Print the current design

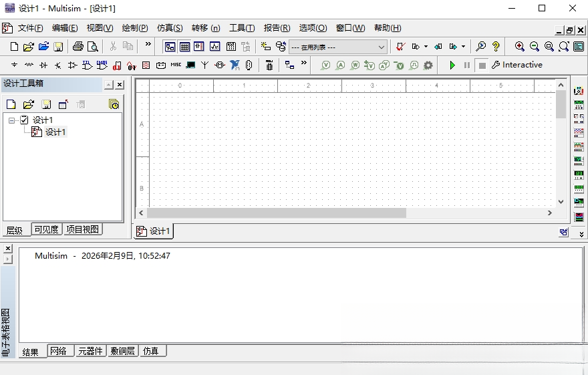tap(78, 47)
